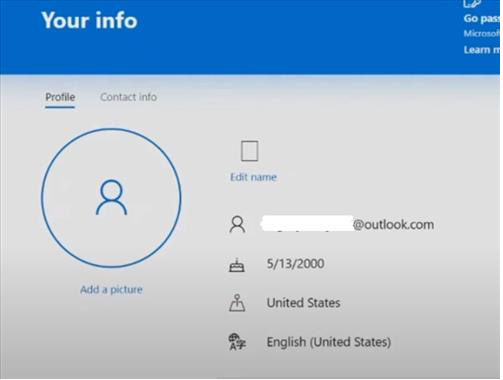Image resolution: width=503 pixels, height=380 pixels.
Task: Click the country location pin icon
Action: 237,303
